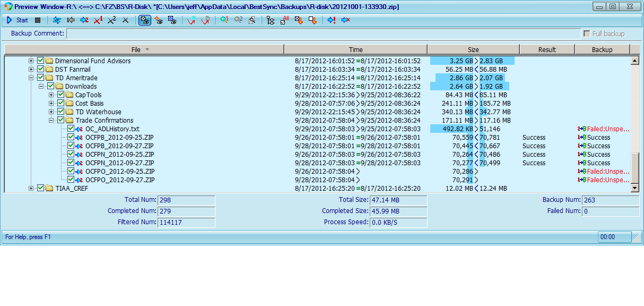Expand the Dimensional Fund Advisors tree node
Image resolution: width=644 pixels, height=306 pixels.
[31, 61]
